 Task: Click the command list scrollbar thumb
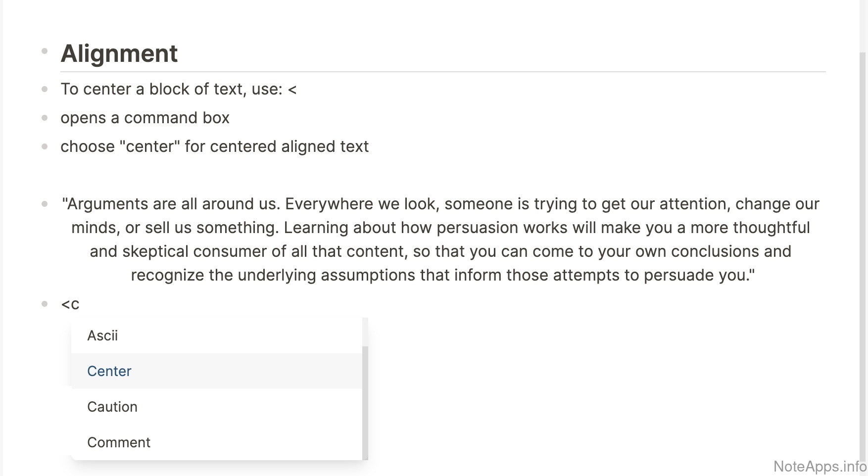tap(365, 403)
